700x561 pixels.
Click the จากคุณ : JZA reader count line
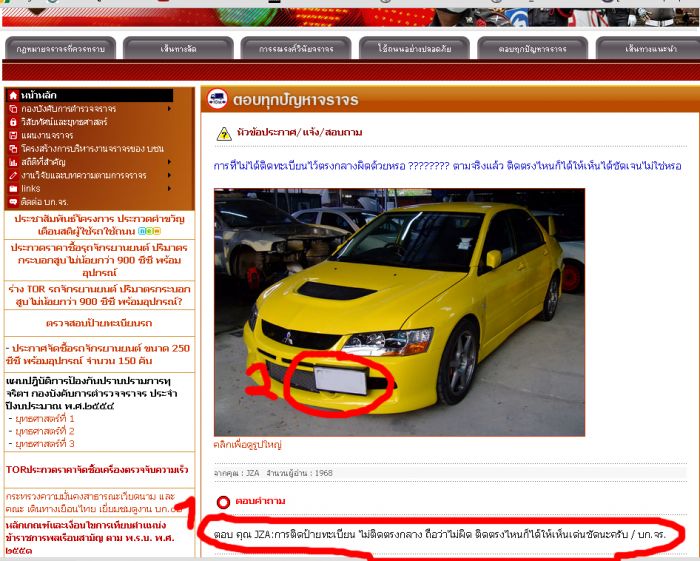(273, 473)
